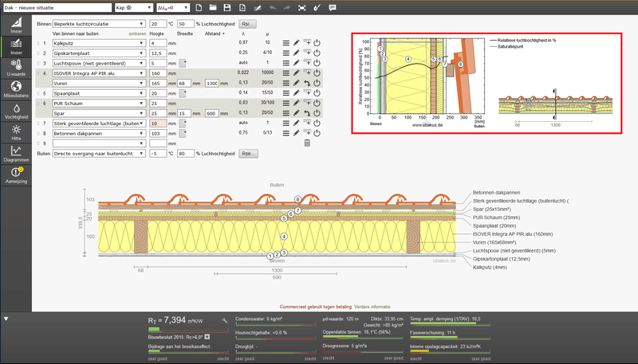The width and height of the screenshot is (638, 364).
Task: Insert a layer using the add icon on the Spaanplaat row
Action: point(307,92)
